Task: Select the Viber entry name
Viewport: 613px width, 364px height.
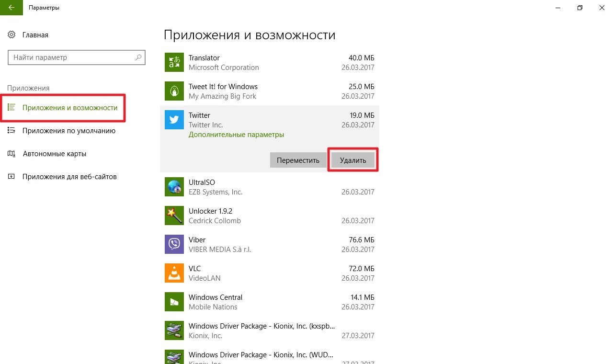Action: (x=197, y=240)
